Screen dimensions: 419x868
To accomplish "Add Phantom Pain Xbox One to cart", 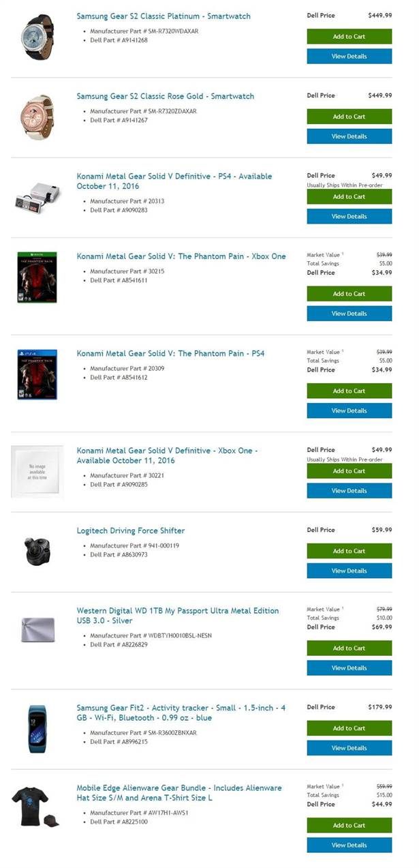I will click(350, 294).
